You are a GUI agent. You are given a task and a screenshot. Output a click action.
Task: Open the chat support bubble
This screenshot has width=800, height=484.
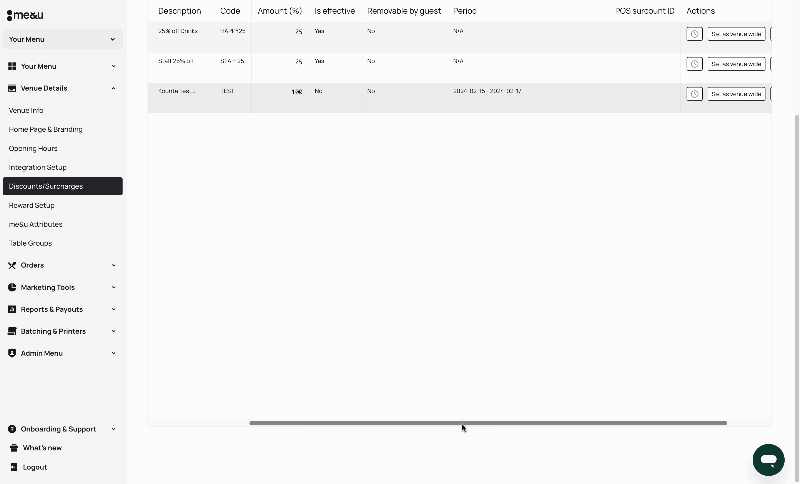768,460
